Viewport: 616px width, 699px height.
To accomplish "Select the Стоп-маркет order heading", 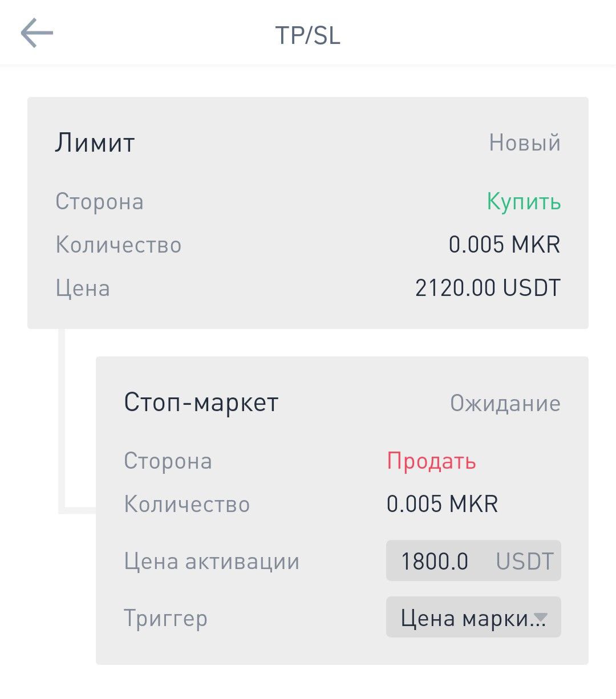I will pyautogui.click(x=201, y=403).
